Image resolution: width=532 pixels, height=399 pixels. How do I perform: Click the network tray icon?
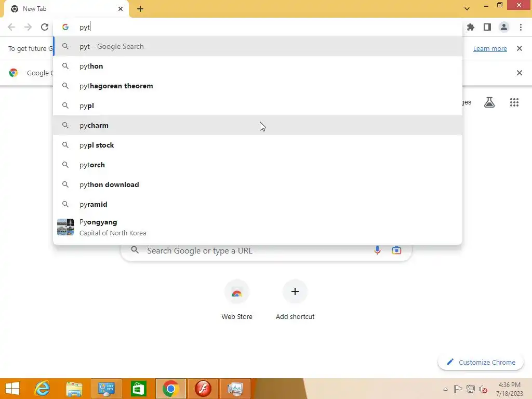[471, 389]
